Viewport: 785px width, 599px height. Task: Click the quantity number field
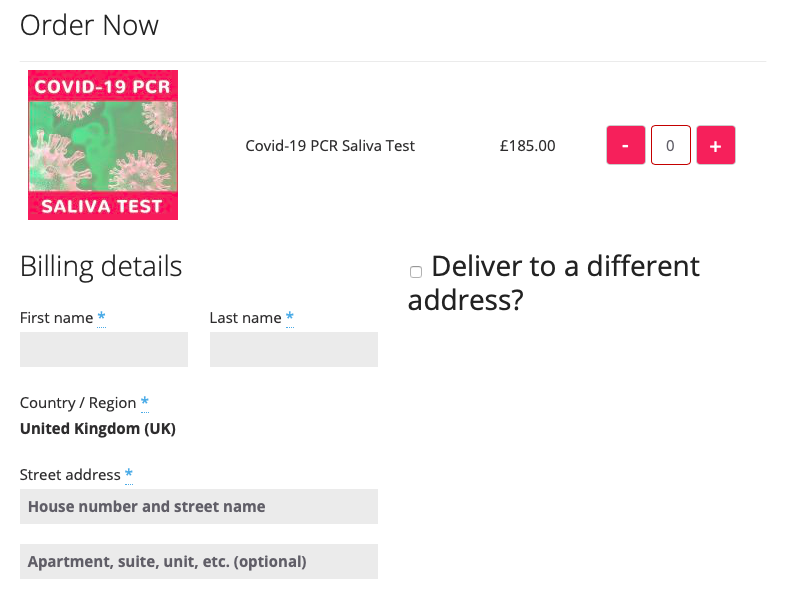pyautogui.click(x=670, y=145)
